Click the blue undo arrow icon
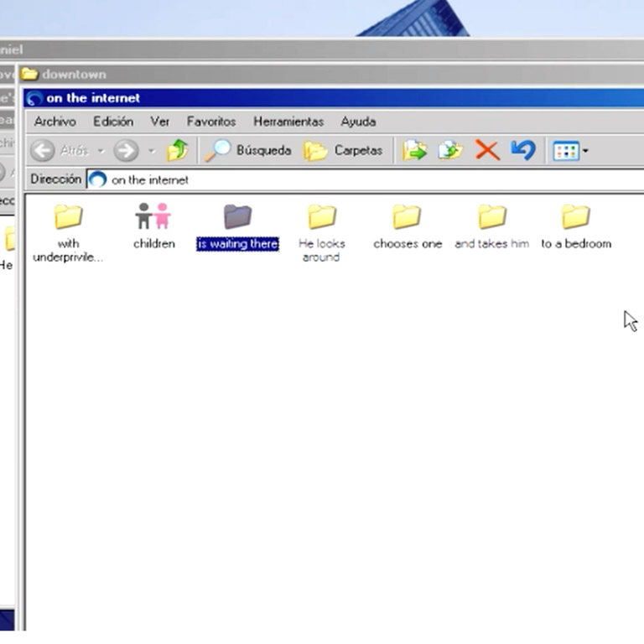The image size is (644, 644). coord(522,151)
